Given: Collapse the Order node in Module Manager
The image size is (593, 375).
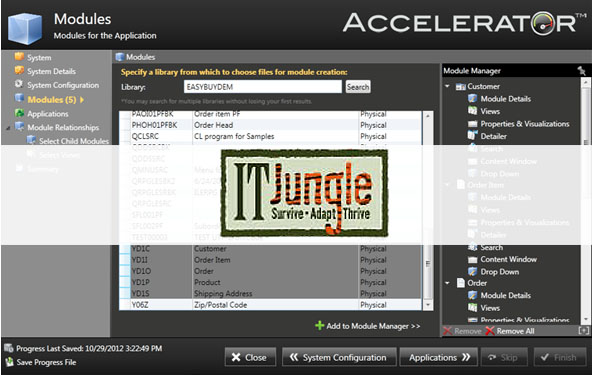Looking at the screenshot, I should click(447, 283).
